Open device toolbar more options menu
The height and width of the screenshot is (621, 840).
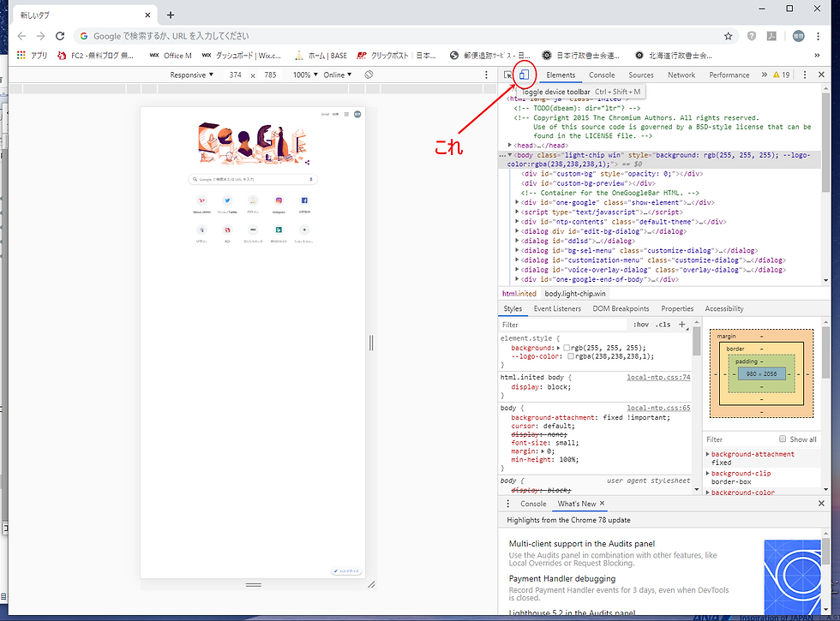tap(487, 75)
